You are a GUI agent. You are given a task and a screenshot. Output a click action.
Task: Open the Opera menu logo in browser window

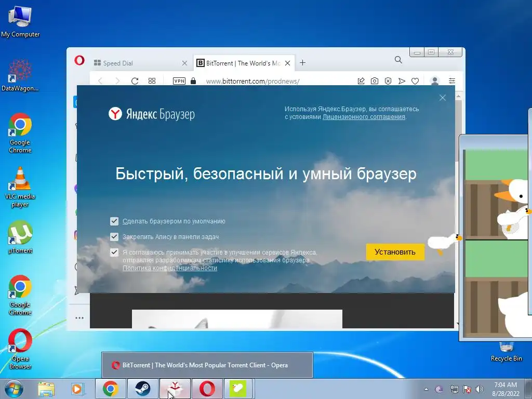[x=79, y=61]
